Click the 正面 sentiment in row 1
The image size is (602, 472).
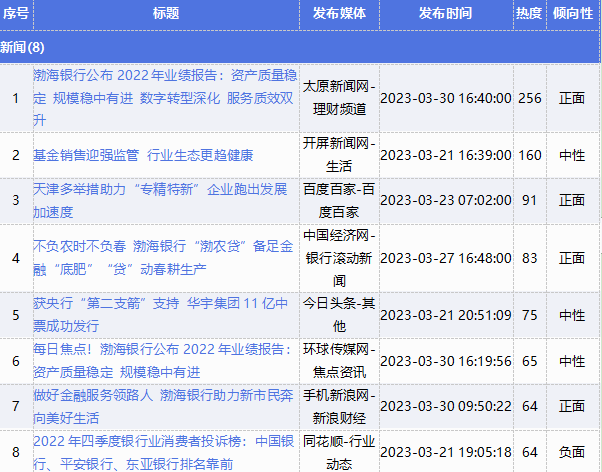[x=572, y=98]
